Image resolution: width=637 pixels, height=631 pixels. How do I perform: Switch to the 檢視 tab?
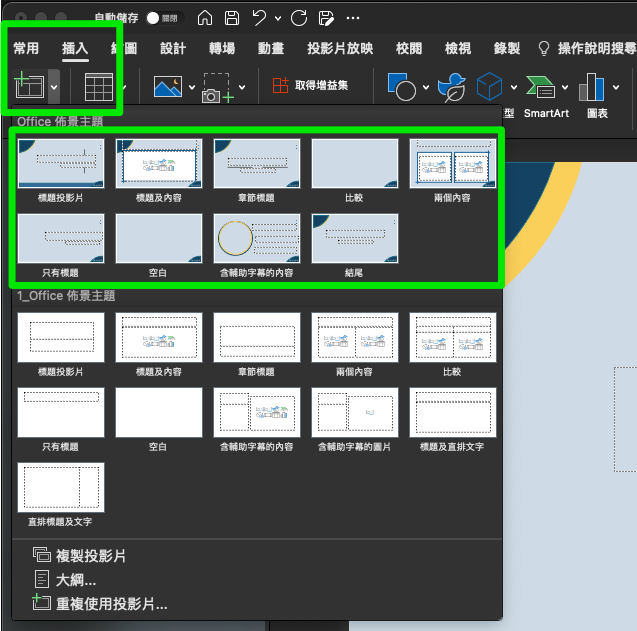click(x=458, y=48)
